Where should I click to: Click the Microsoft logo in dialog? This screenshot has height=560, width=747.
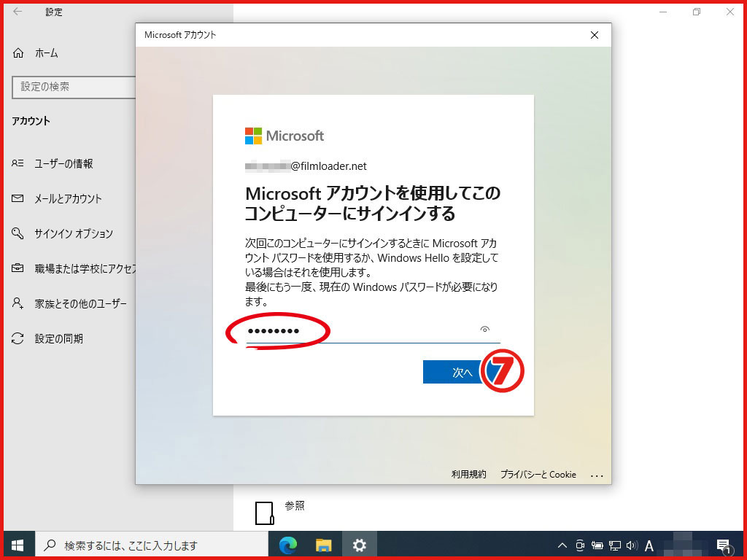click(x=285, y=136)
